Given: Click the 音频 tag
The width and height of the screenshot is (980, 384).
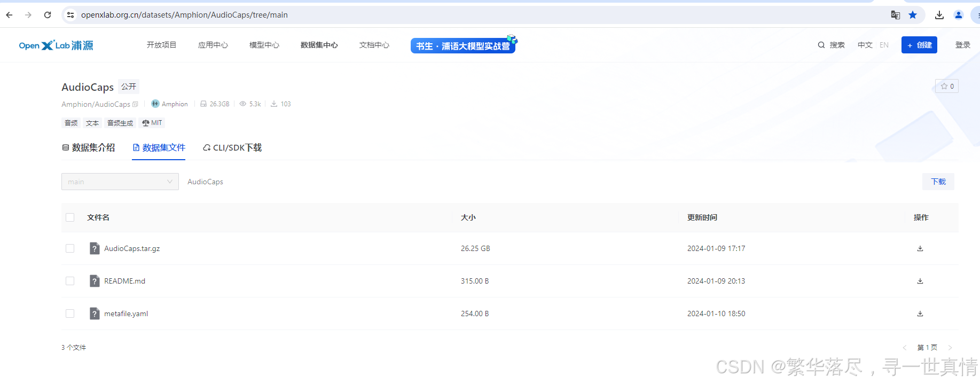Looking at the screenshot, I should (x=71, y=123).
